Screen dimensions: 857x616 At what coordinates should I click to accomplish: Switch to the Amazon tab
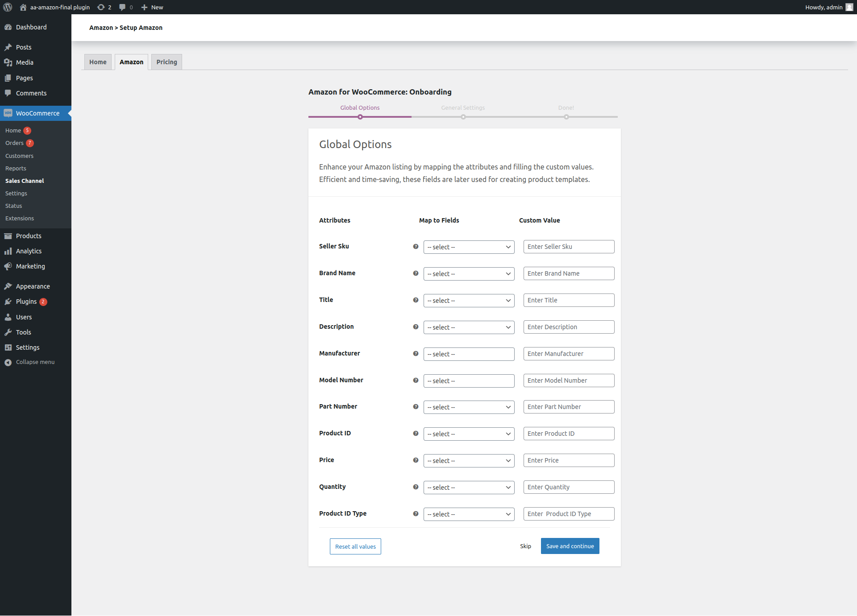coord(131,62)
